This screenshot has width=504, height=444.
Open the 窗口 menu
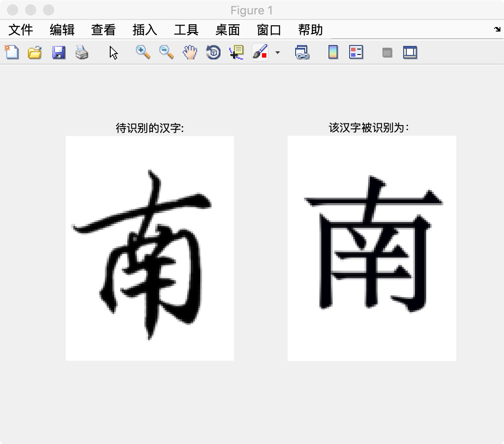(269, 30)
